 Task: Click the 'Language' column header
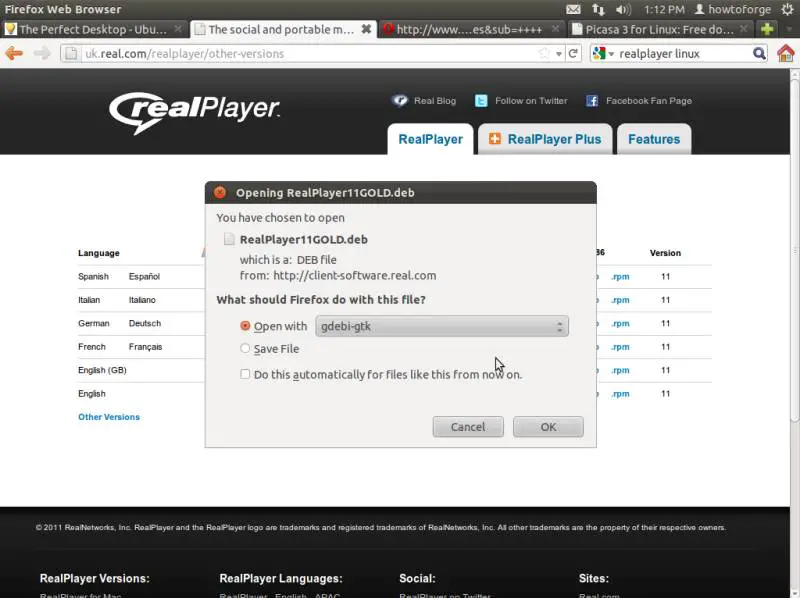pyautogui.click(x=98, y=253)
